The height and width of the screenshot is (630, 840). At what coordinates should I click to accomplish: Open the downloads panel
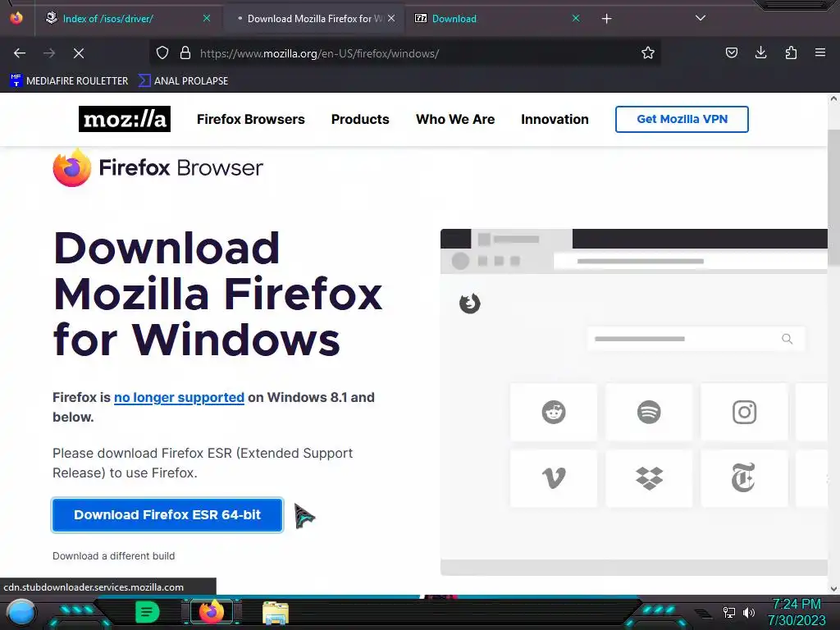(x=760, y=53)
